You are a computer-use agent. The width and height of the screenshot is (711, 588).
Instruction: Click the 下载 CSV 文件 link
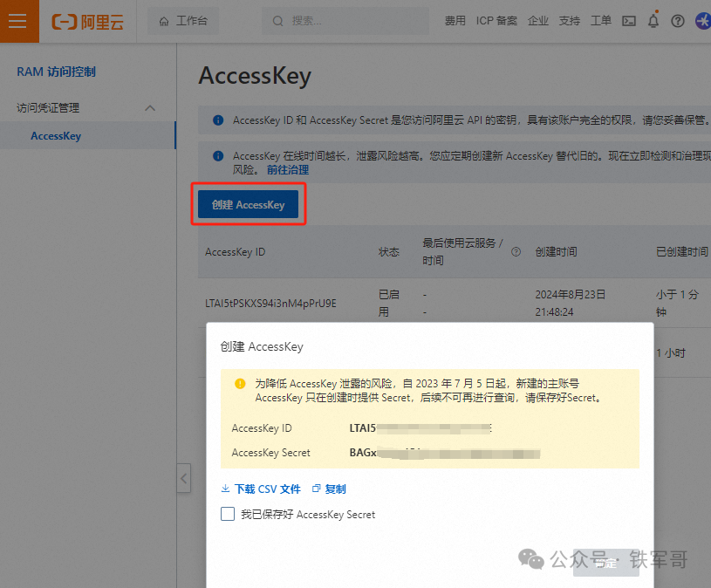[261, 489]
